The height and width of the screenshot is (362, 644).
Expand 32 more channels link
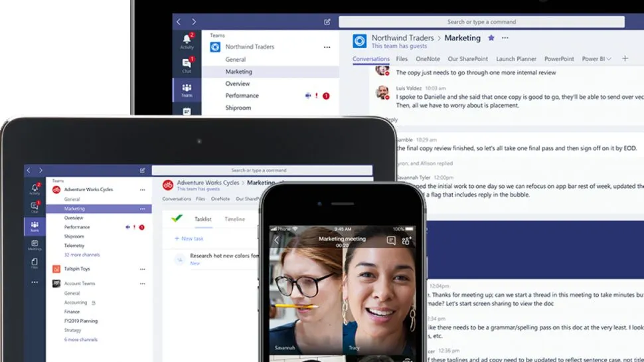(x=82, y=255)
